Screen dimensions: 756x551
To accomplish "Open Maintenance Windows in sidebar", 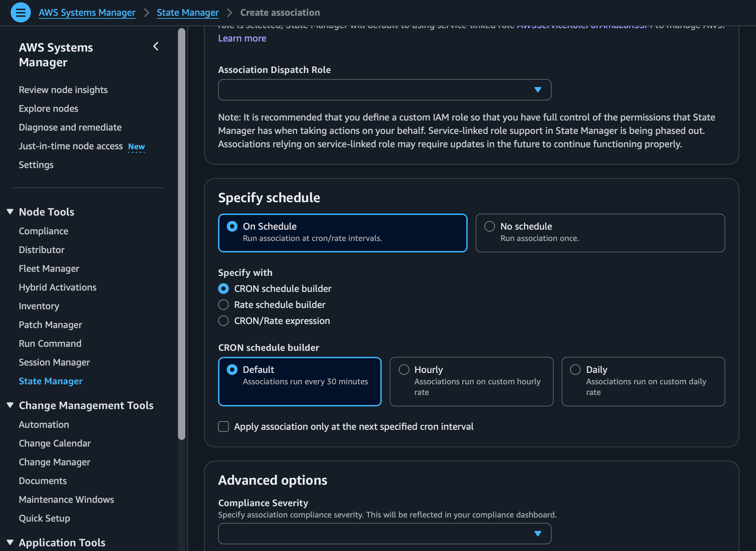I will (67, 499).
